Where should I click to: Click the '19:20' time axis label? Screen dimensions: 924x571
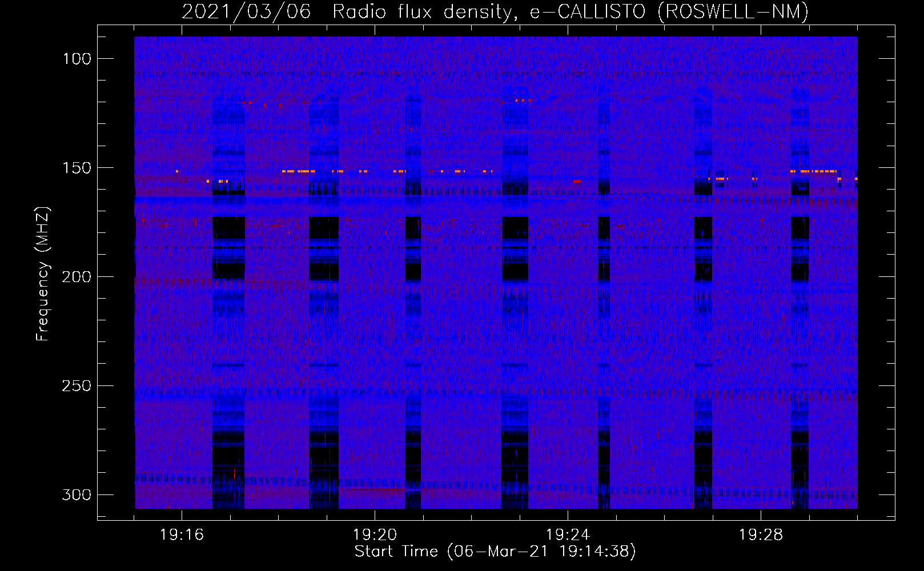coord(375,535)
